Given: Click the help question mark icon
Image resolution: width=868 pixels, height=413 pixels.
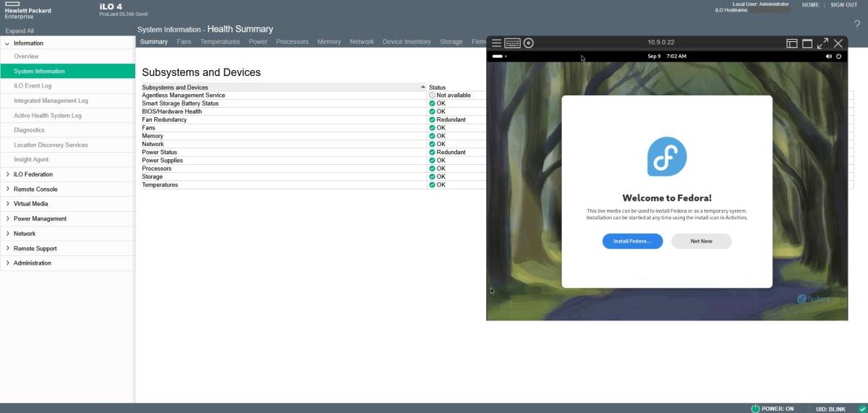Looking at the screenshot, I should (857, 25).
